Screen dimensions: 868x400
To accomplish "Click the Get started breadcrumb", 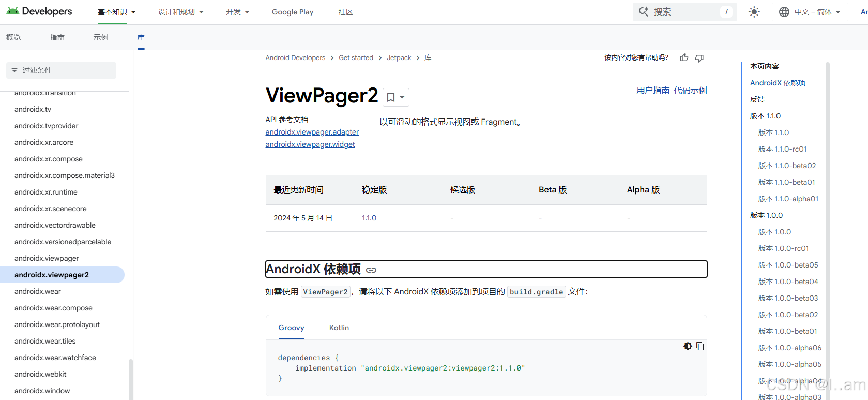I will point(356,57).
